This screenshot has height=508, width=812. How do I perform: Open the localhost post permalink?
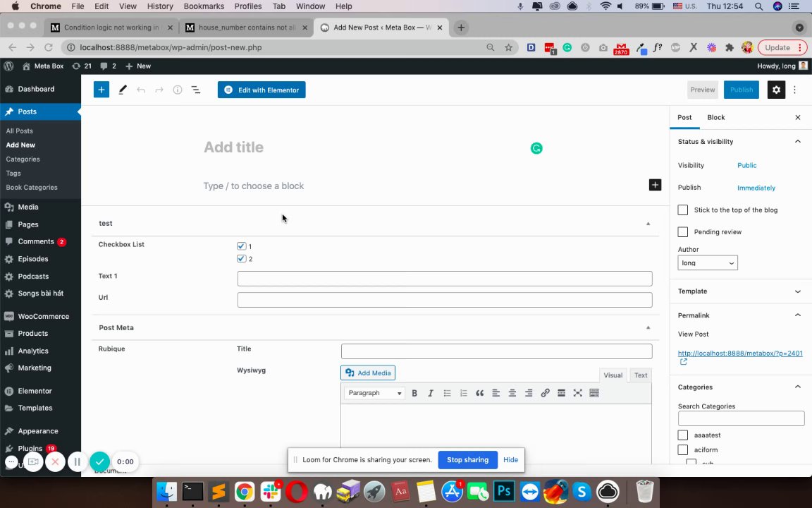pos(740,353)
